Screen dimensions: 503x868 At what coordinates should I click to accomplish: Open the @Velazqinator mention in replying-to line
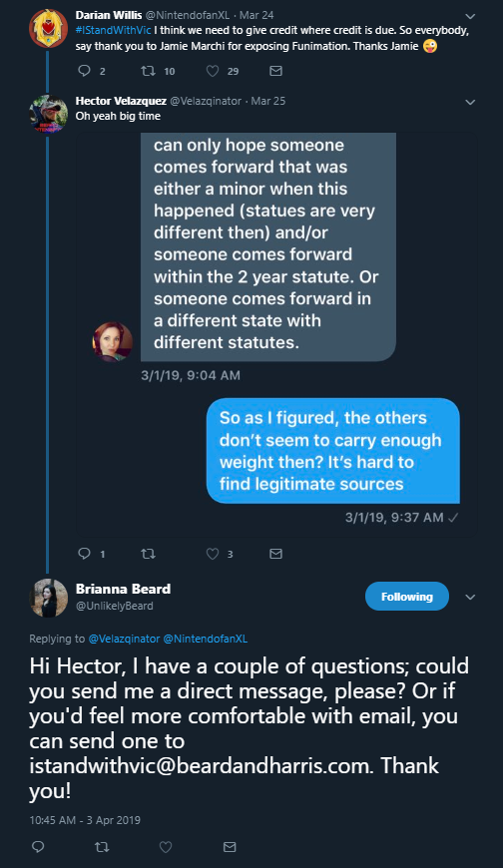coord(124,639)
